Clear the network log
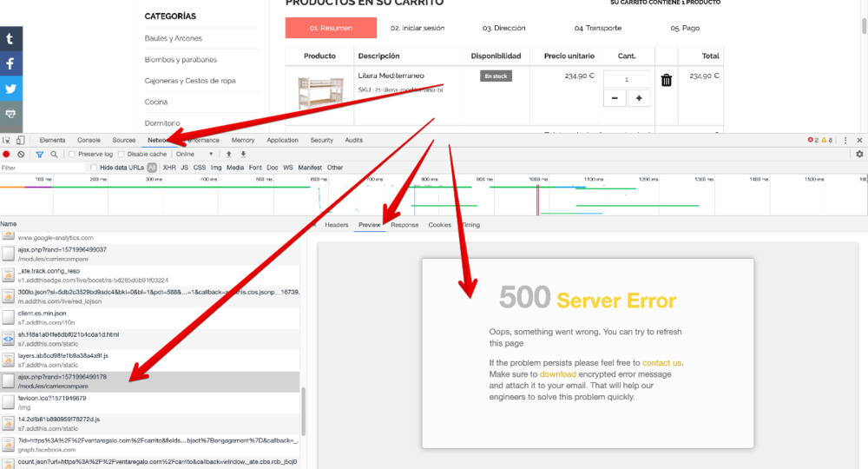Screen dimensions: 868x469 point(21,154)
